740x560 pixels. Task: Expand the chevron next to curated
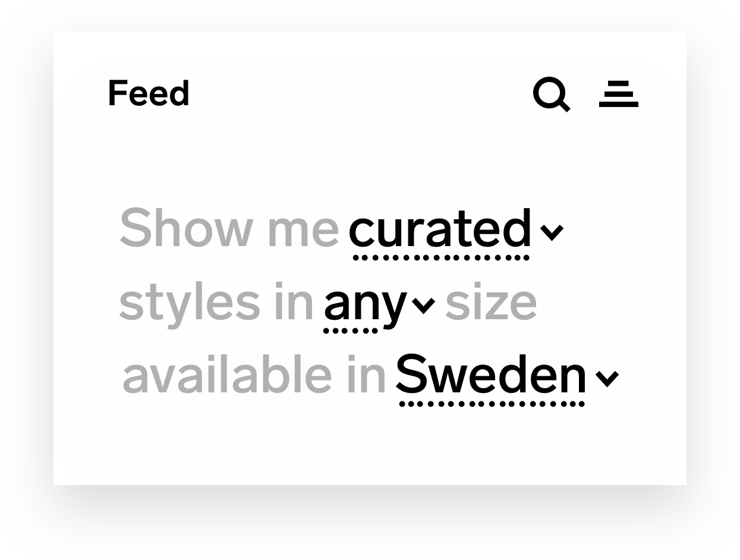[552, 232]
